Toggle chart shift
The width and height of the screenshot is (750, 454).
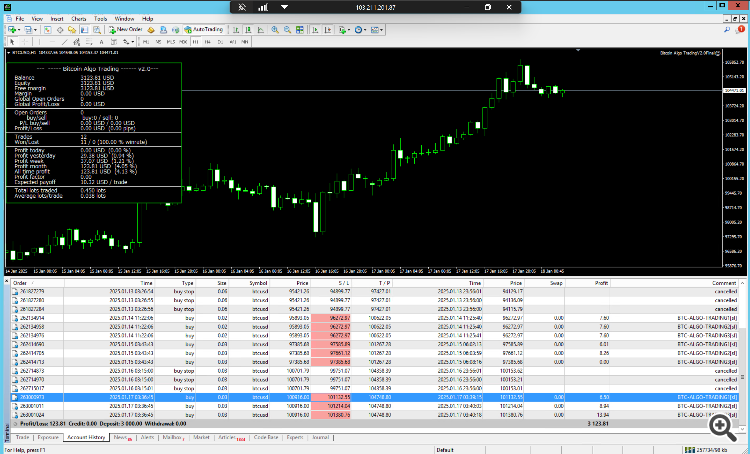tap(328, 30)
